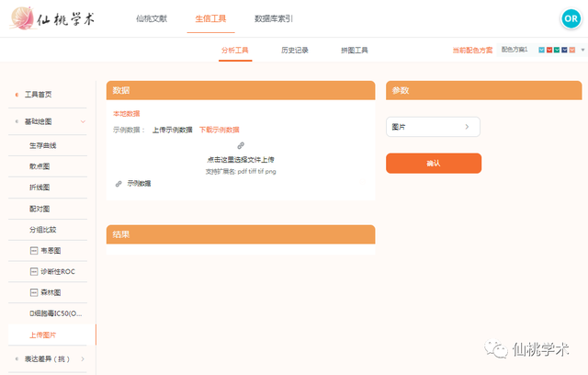
Task: Open 折线图 in the sidebar
Action: point(40,187)
